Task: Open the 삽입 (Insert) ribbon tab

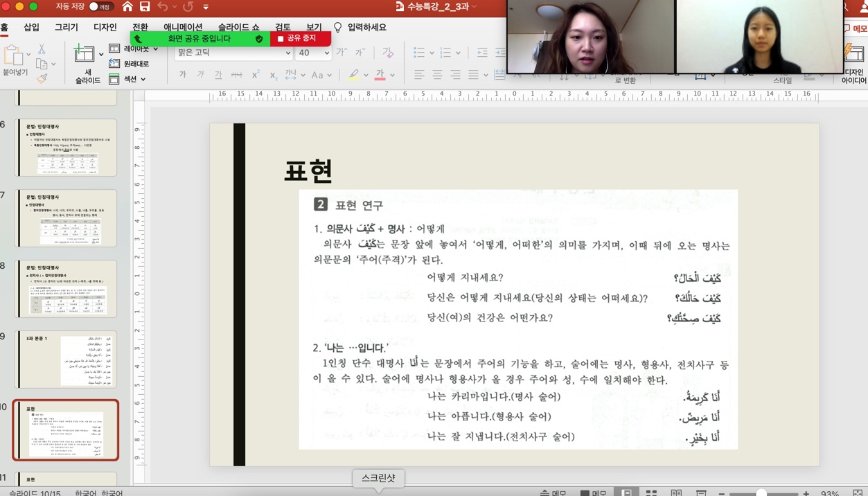Action: pos(32,28)
